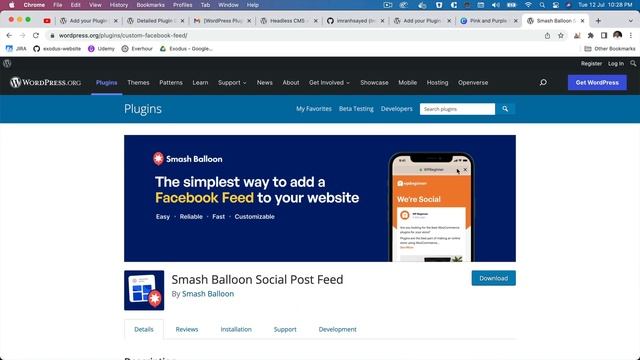Image resolution: width=640 pixels, height=360 pixels.
Task: Open the Chrome profile avatar
Action: click(x=618, y=36)
